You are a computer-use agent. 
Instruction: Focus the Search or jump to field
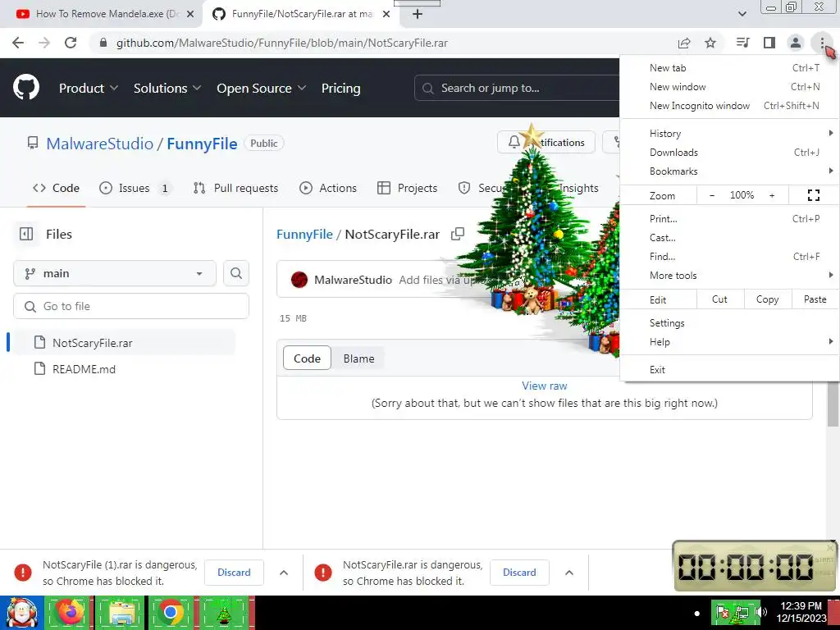click(518, 88)
